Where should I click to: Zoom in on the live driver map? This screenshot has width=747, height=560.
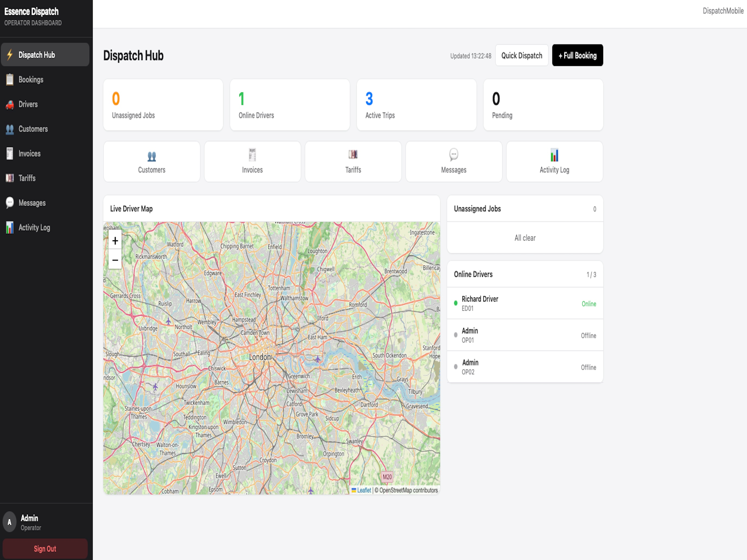pyautogui.click(x=115, y=241)
